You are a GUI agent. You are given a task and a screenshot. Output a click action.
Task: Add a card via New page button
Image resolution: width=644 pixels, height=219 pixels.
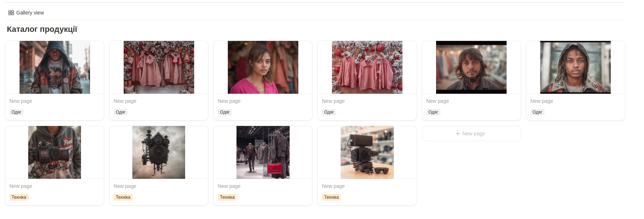(x=471, y=134)
